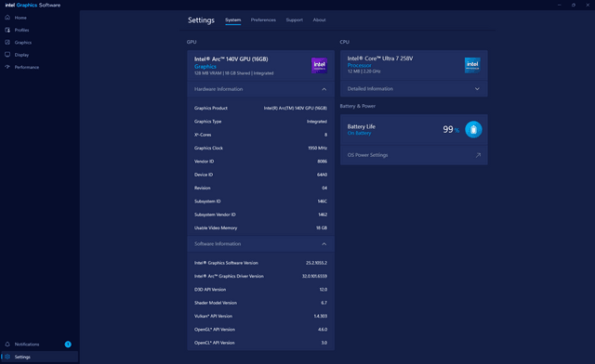Viewport: 595px width, 364px height.
Task: Click the Arc Graphics Driver Version value
Action: coord(314,276)
